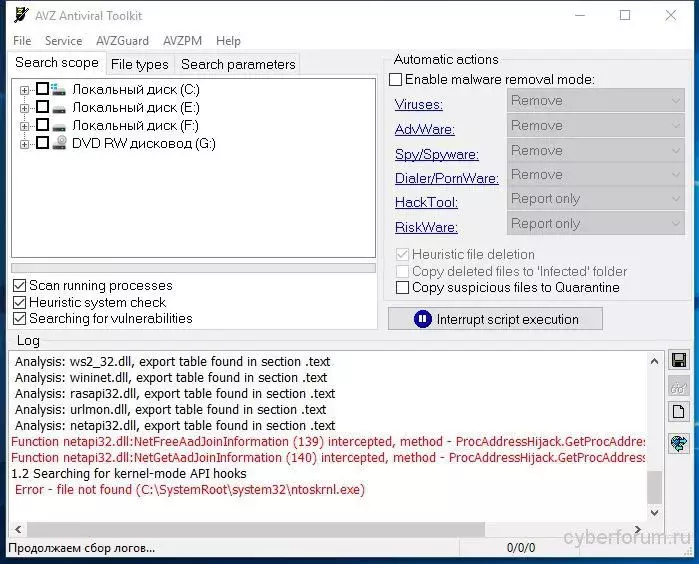Click the globe arrows icon beside log

678,443
